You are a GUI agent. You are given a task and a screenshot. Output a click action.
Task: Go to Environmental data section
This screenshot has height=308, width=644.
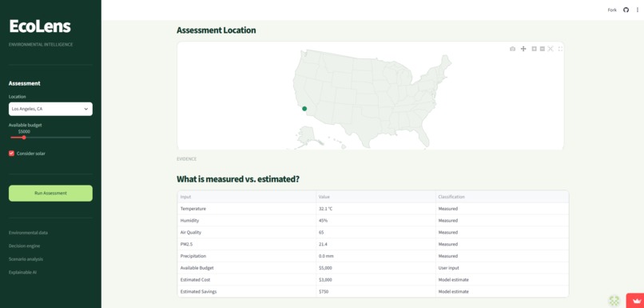pos(28,233)
